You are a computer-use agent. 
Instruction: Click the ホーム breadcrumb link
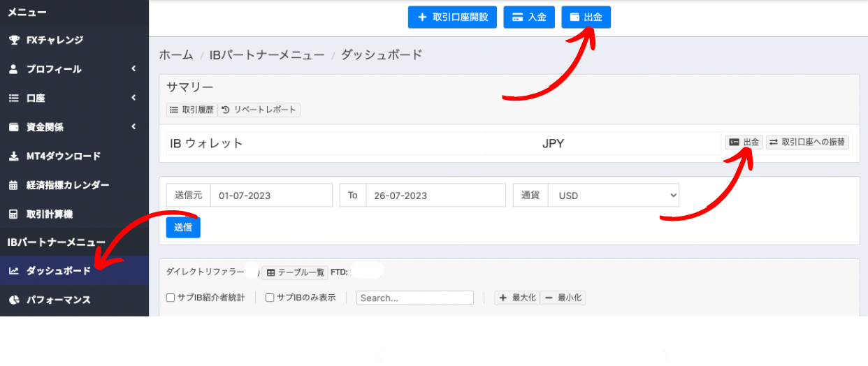176,54
